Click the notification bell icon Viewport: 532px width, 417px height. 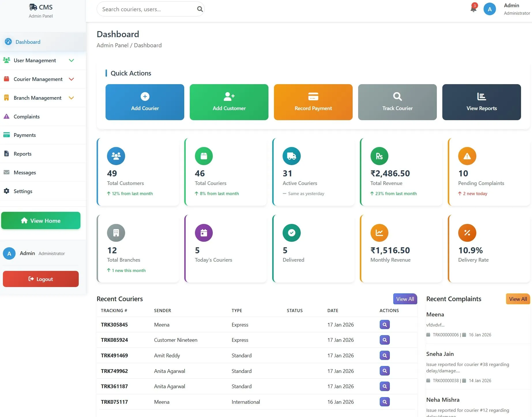pyautogui.click(x=473, y=9)
